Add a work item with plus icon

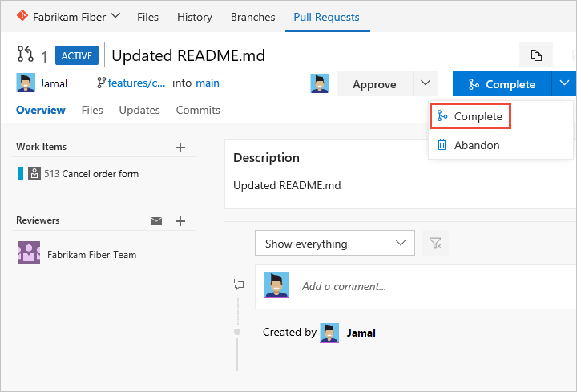tap(180, 147)
